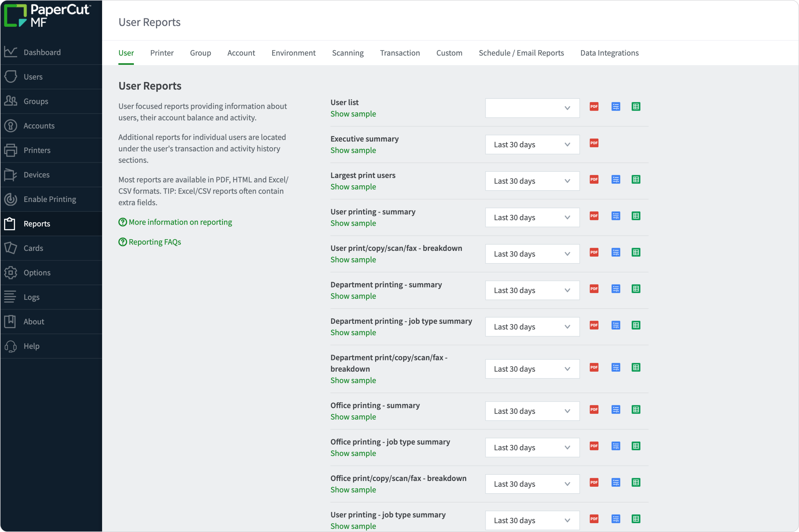Open the Cards section

click(x=34, y=248)
